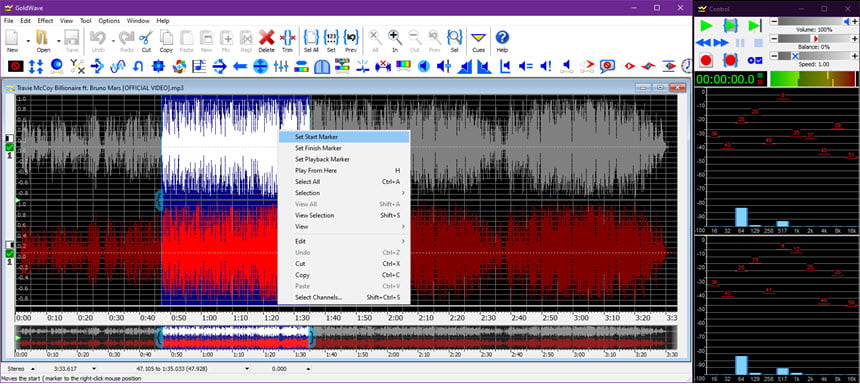This screenshot has height=384, width=860.
Task: Click the Volume slider track
Action: pos(814,21)
